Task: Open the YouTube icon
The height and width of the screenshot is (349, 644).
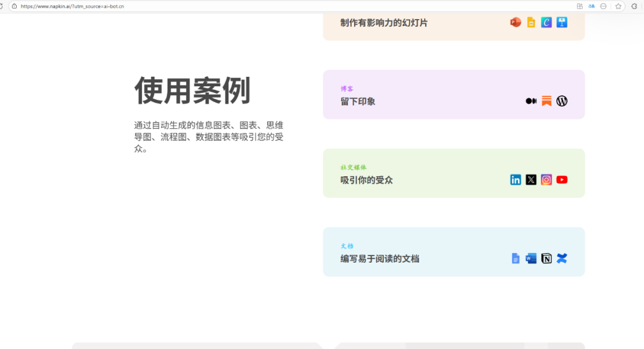Action: click(562, 180)
